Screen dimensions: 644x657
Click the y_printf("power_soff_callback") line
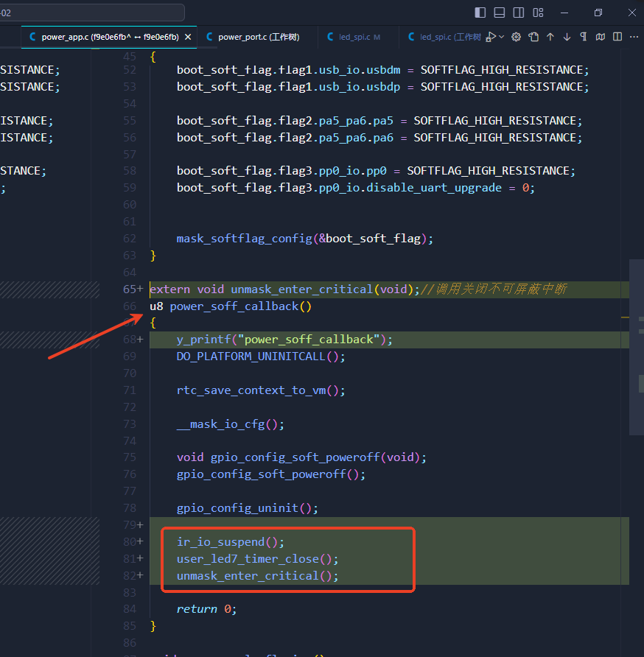[x=284, y=340]
